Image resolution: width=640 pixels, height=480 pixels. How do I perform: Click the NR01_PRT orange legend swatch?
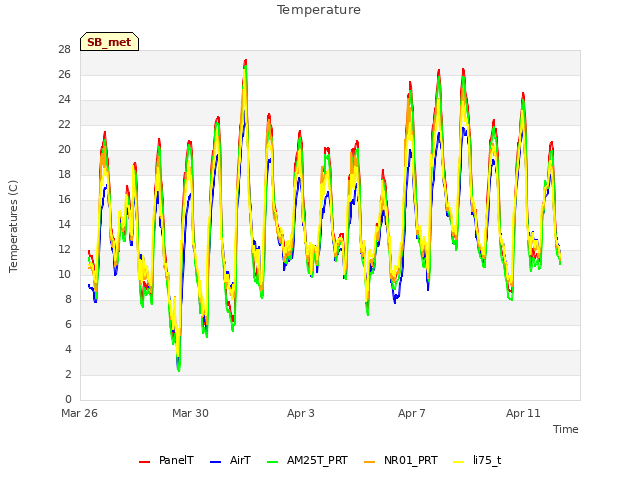pyautogui.click(x=369, y=462)
